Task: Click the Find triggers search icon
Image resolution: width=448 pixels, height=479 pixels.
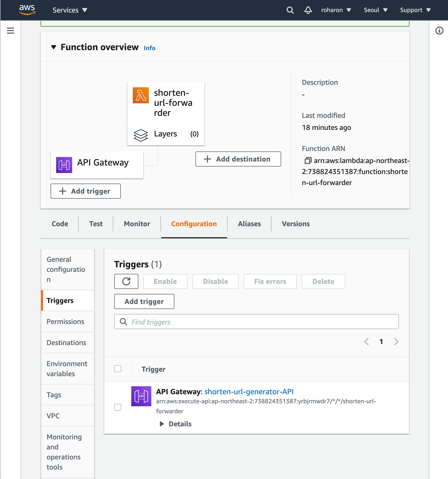Action: tap(123, 322)
